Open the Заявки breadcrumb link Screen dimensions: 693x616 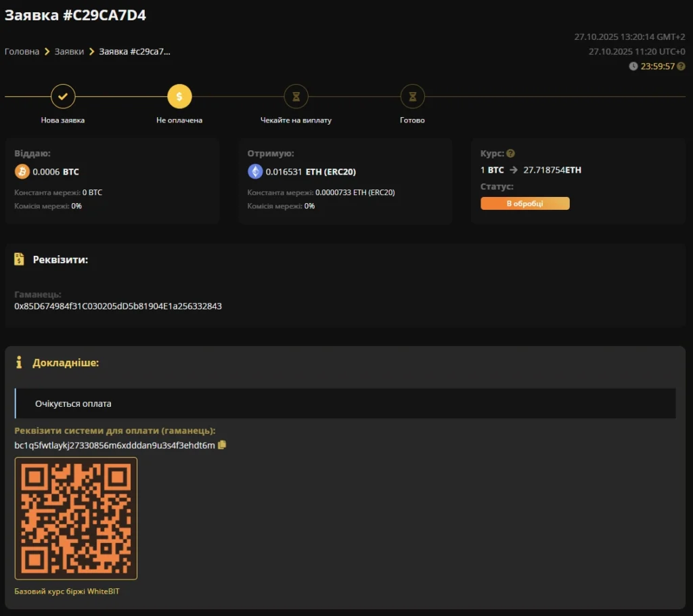point(69,51)
